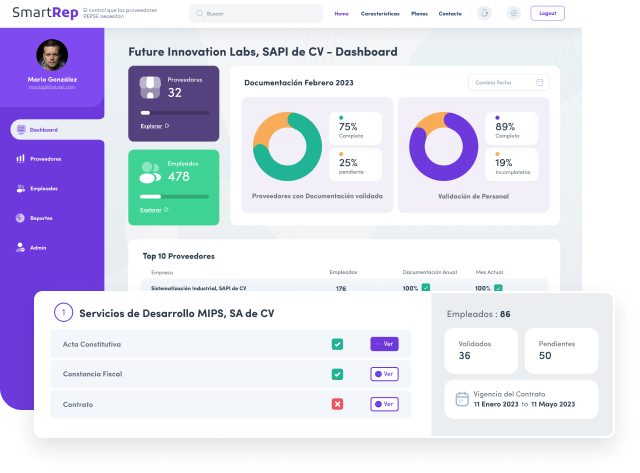Click the contract validity calendar icon
Image resolution: width=640 pixels, height=473 pixels.
(462, 399)
